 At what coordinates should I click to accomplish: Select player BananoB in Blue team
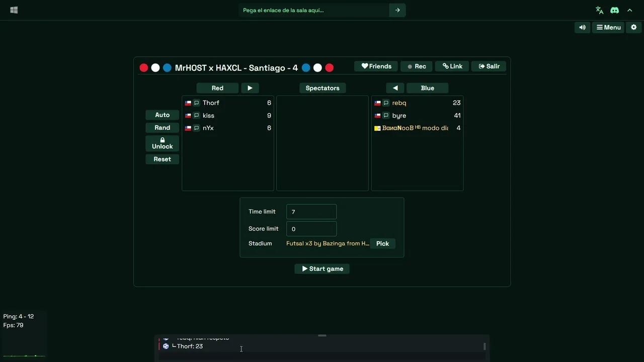pos(417,128)
